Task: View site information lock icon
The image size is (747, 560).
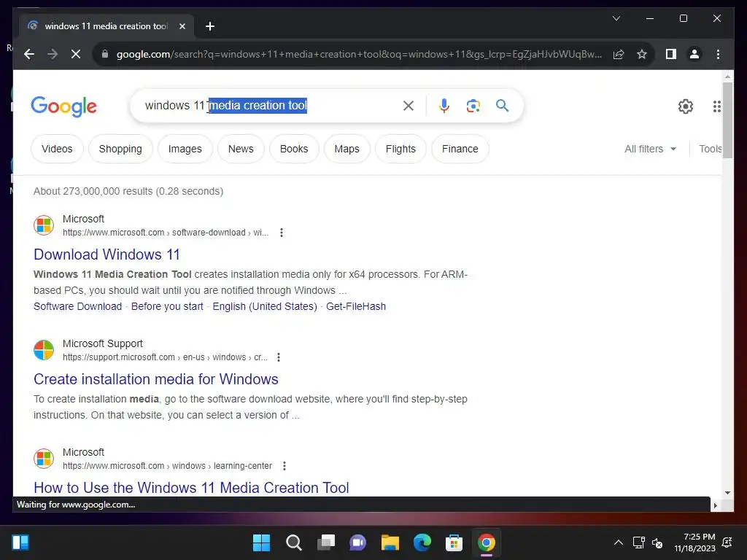Action: pos(105,54)
